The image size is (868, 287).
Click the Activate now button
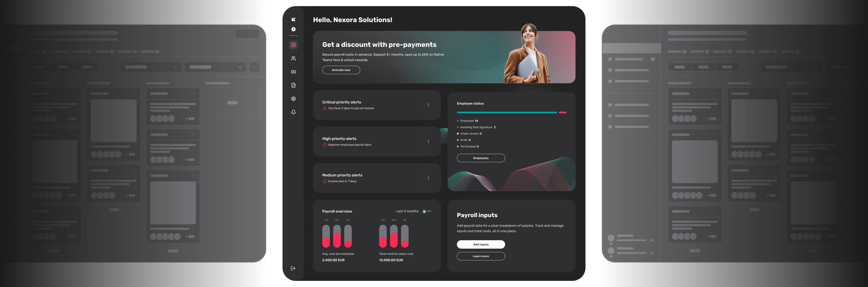(341, 70)
